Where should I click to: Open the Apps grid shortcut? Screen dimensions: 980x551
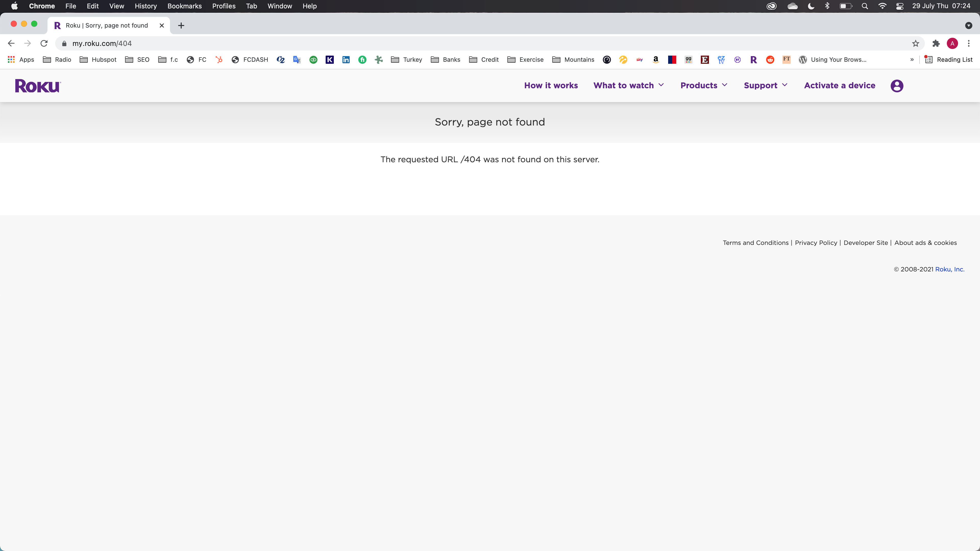click(x=21, y=60)
